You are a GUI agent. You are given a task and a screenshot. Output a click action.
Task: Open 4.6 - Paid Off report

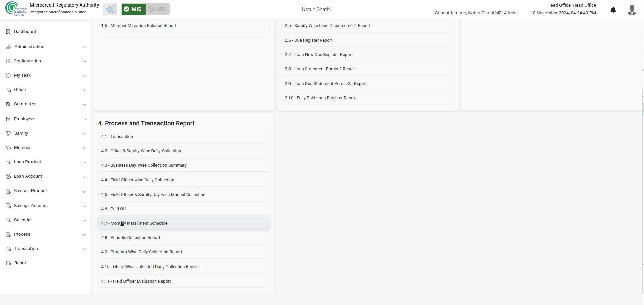[184, 209]
